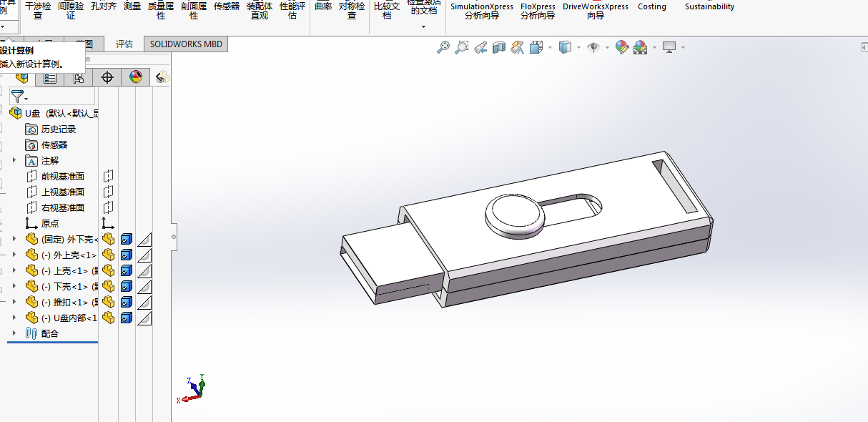Viewport: 868px width, 422px height.
Task: Switch to the 评估 tab
Action: coord(124,44)
